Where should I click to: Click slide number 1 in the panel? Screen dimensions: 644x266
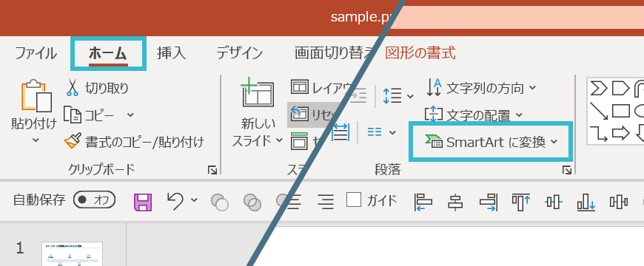coord(20,248)
